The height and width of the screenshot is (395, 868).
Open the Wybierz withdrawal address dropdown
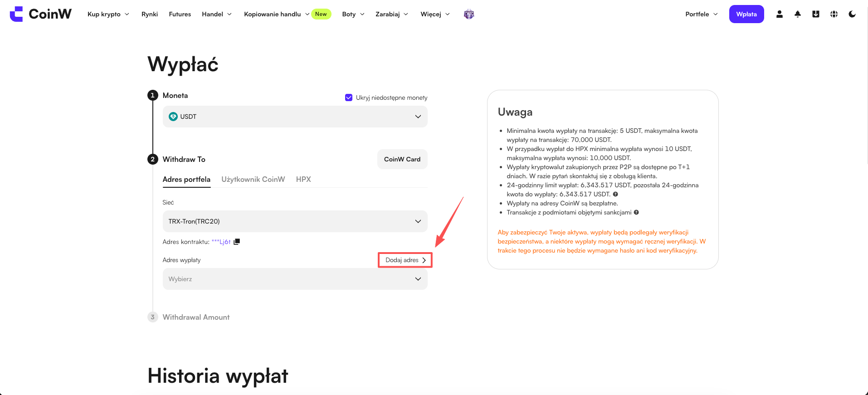coord(295,279)
